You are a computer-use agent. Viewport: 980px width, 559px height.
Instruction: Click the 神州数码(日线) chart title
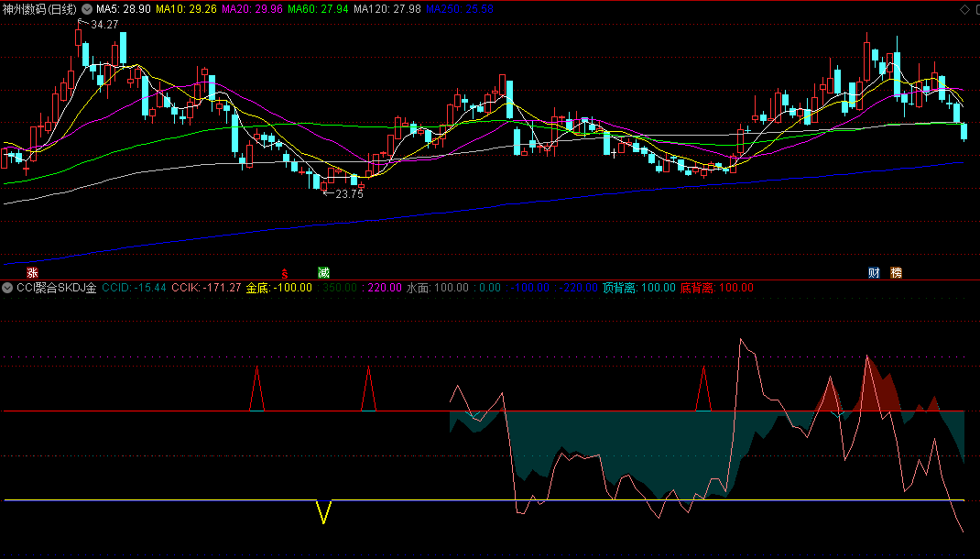coord(40,9)
